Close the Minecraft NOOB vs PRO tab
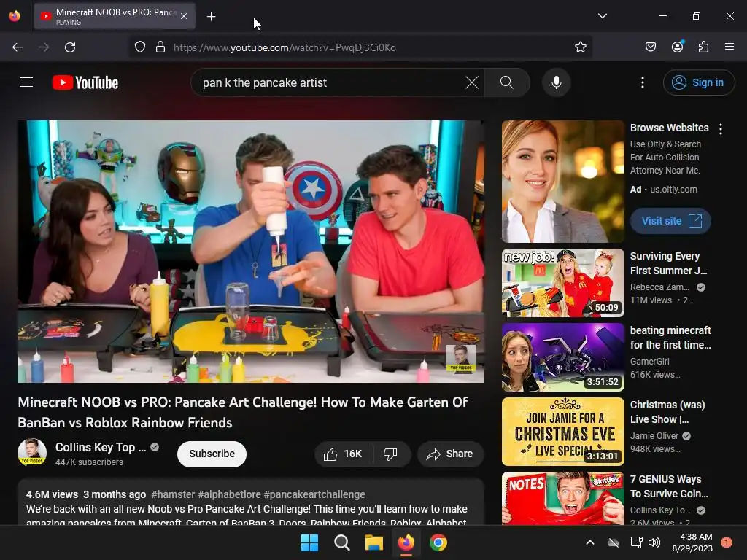Screen dimensions: 747x560 click(184, 17)
